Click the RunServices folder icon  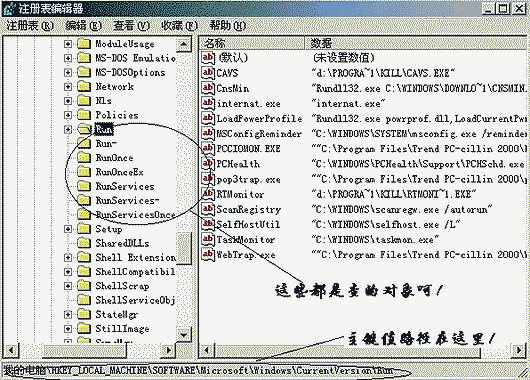tap(84, 186)
